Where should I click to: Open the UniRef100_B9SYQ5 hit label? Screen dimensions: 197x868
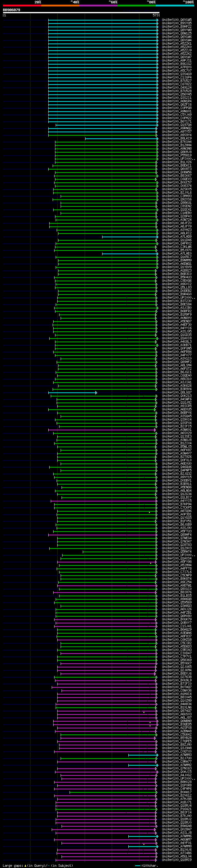177,23
